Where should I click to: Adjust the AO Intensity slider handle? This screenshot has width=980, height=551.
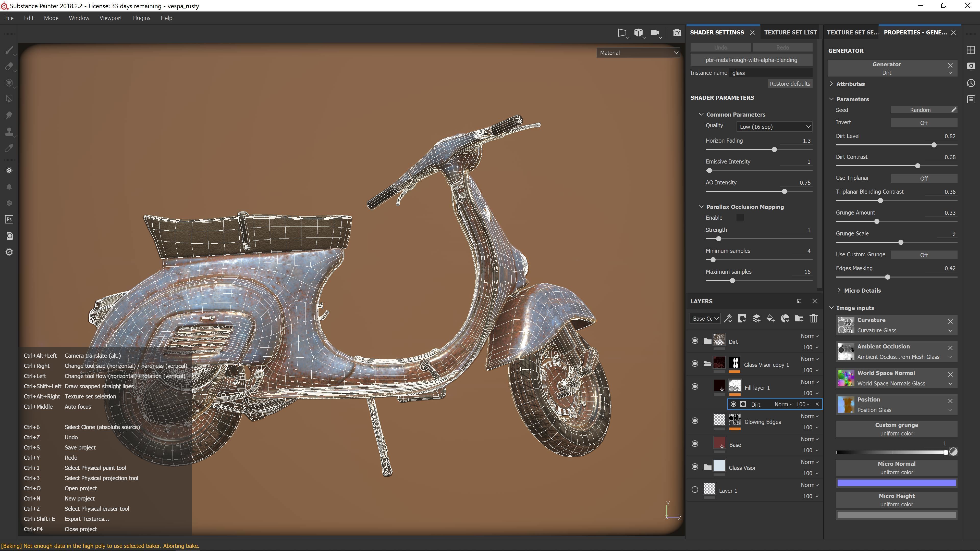click(x=784, y=192)
